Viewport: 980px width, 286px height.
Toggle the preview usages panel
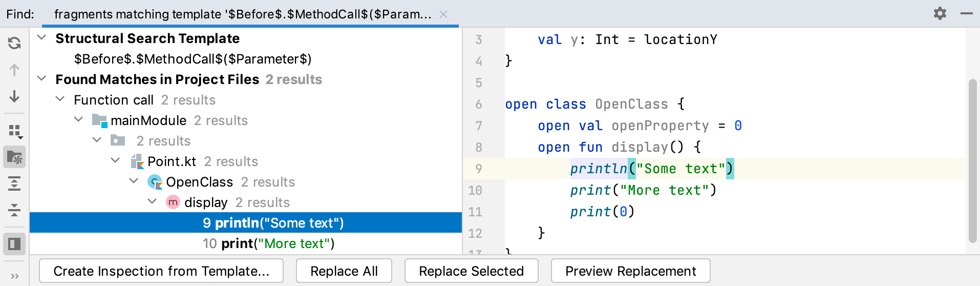tap(14, 243)
